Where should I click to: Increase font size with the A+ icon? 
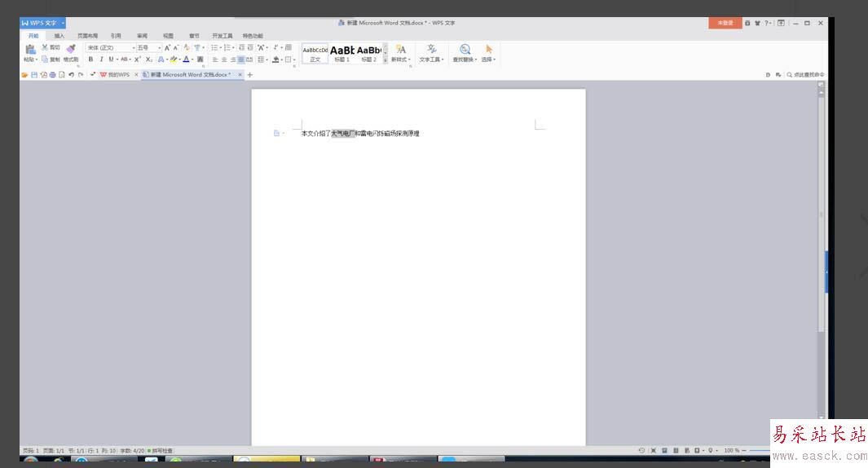[x=167, y=47]
